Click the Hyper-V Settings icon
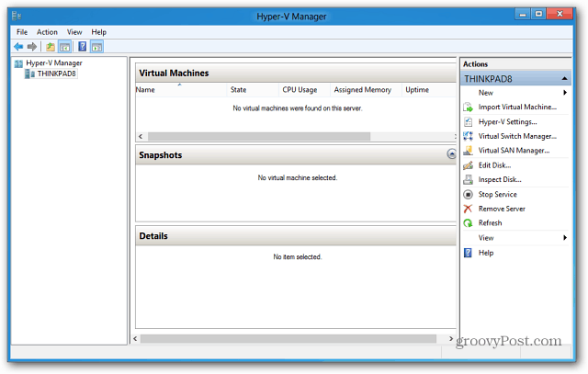The image size is (588, 374). [468, 122]
